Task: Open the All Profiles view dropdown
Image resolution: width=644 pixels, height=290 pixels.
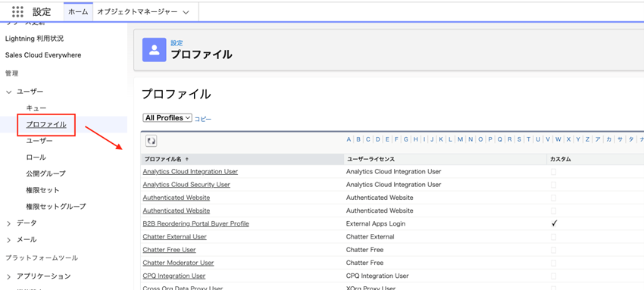Action: (167, 117)
